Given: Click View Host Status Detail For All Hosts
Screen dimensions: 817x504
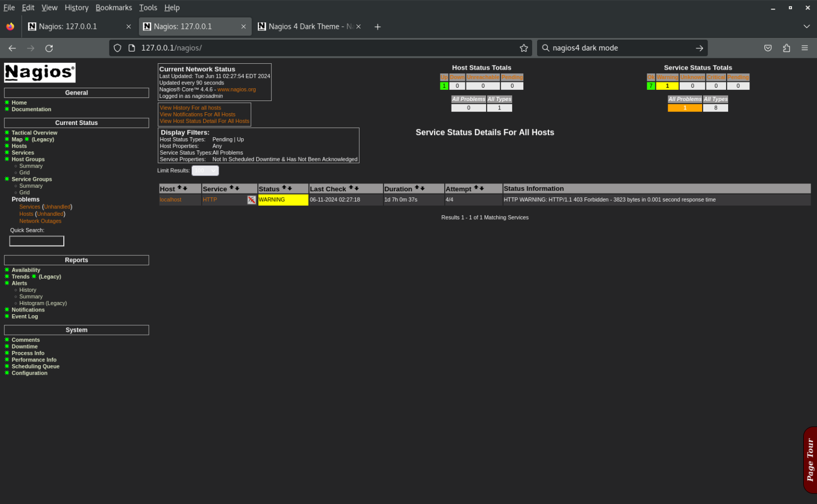Looking at the screenshot, I should (204, 121).
